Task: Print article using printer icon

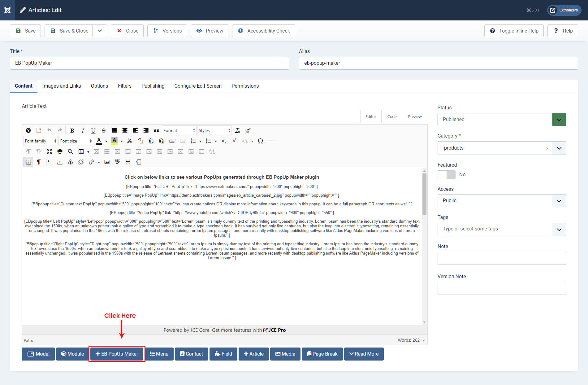Action: click(x=60, y=151)
